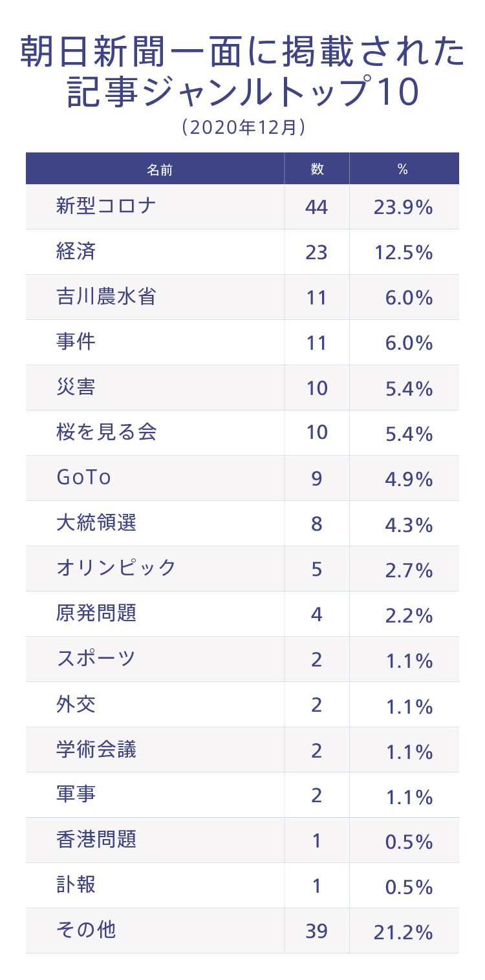This screenshot has height=980, width=485.
Task: Click the 原発問題 genre name
Action: (96, 613)
